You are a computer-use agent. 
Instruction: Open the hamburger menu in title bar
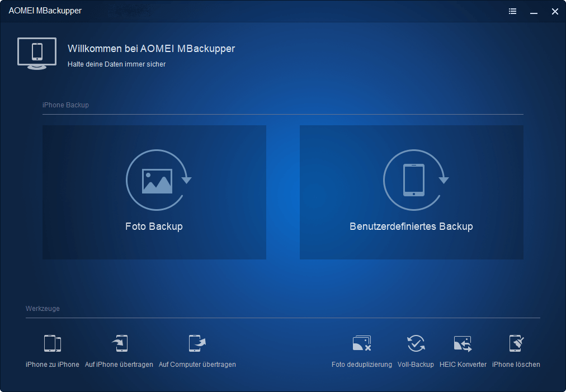coord(512,12)
